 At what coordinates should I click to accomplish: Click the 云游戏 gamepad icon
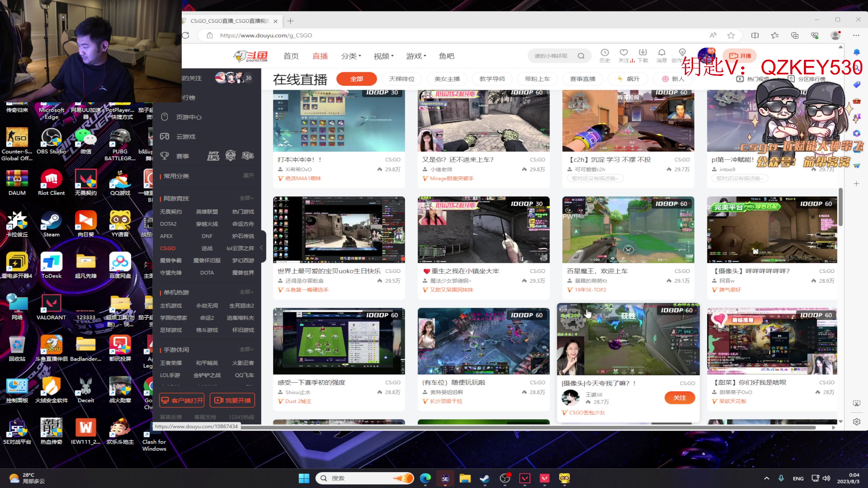[x=164, y=137]
